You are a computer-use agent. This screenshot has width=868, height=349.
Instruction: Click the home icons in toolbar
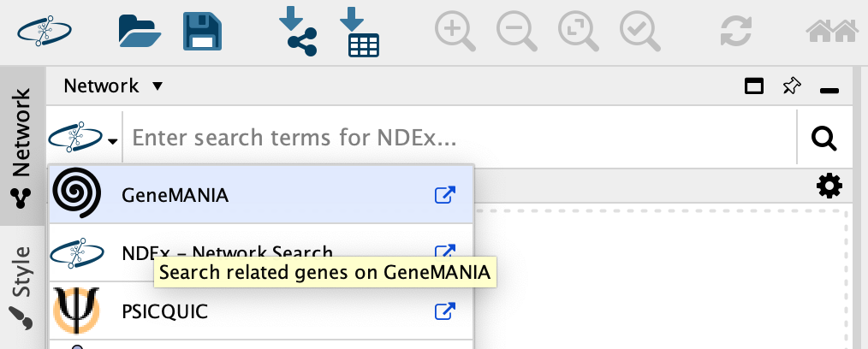tap(831, 32)
